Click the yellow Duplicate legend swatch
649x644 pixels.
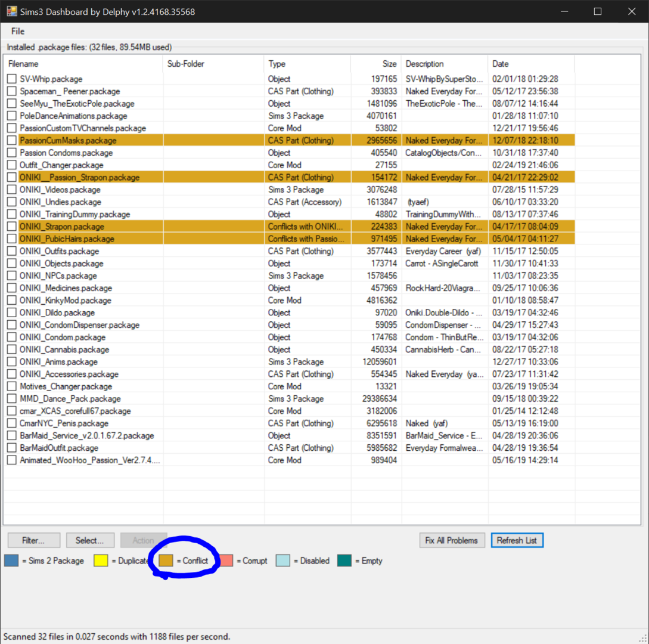pyautogui.click(x=101, y=561)
